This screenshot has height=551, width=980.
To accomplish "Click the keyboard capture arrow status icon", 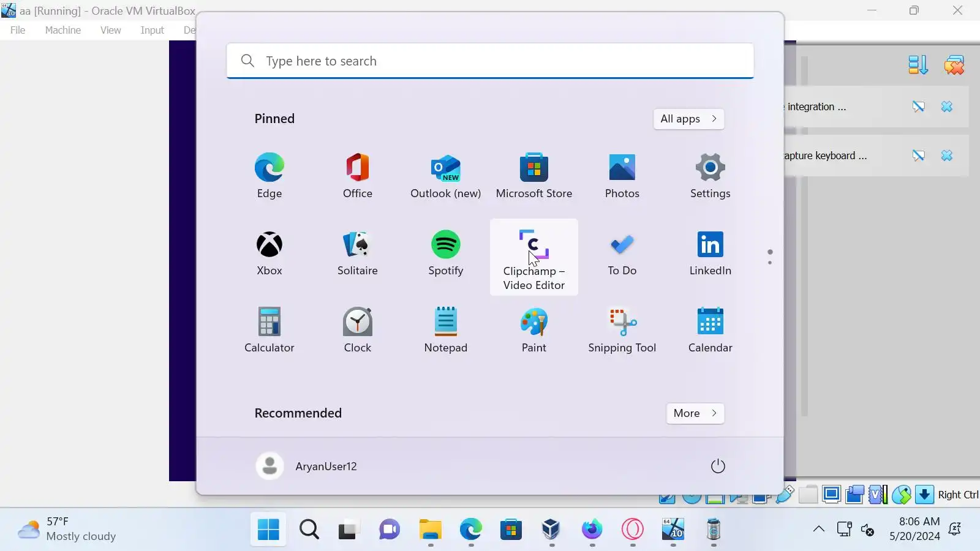I will click(x=924, y=494).
